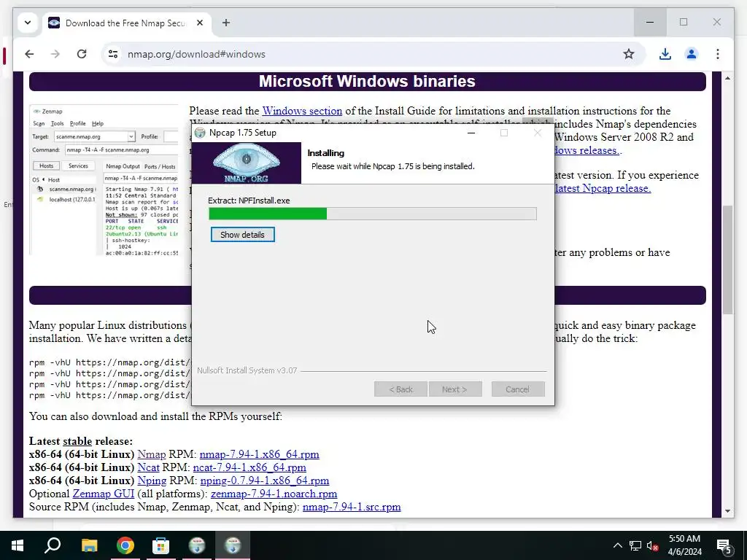Open the Windows section link
Viewport: 747px width, 560px height.
coord(302,111)
